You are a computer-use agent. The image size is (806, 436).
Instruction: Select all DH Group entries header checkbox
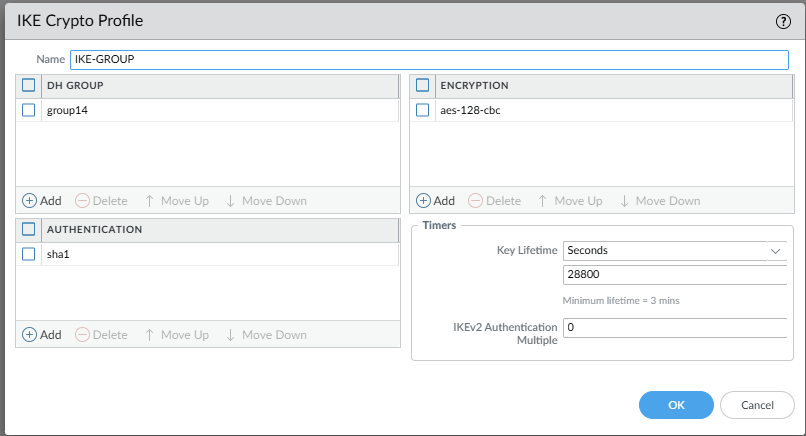tap(29, 86)
